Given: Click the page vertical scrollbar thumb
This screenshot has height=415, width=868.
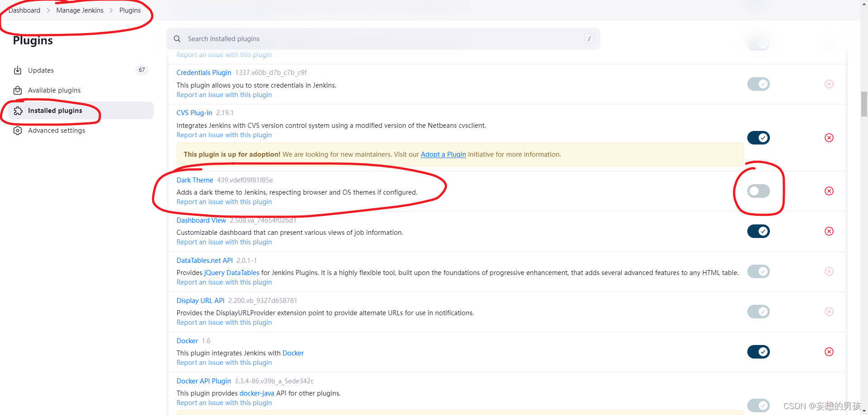Looking at the screenshot, I should coord(864,104).
